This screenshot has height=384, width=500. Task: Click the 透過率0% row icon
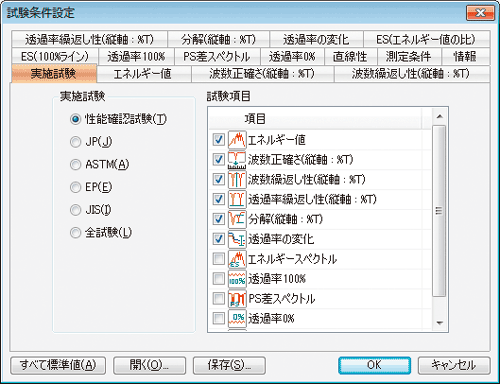pos(237,318)
